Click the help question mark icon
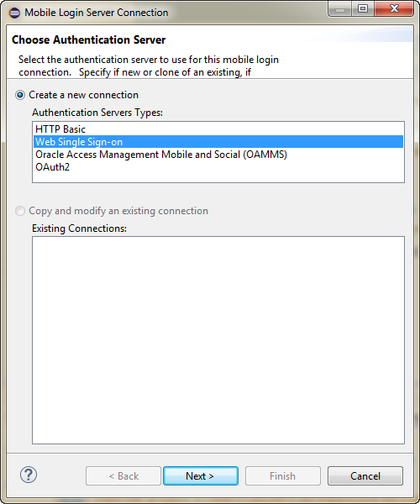 (x=29, y=475)
